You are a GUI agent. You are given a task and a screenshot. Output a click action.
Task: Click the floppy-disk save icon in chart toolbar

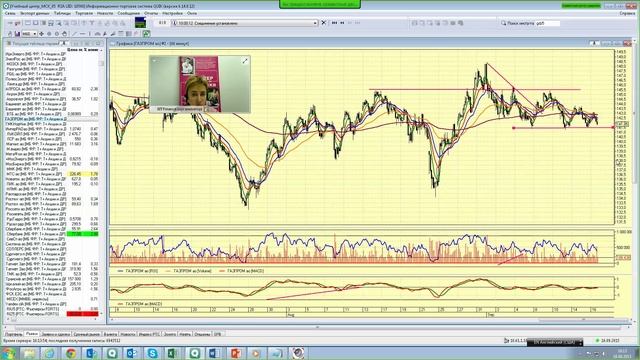17,34
